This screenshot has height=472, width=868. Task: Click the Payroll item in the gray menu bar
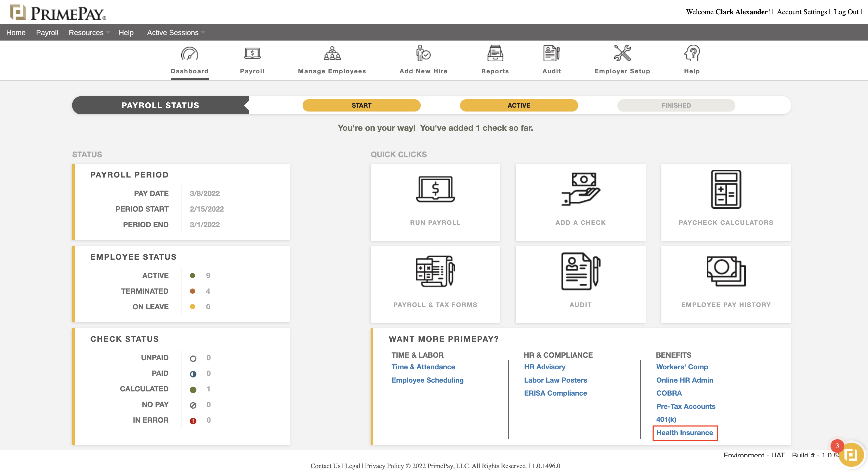point(47,33)
